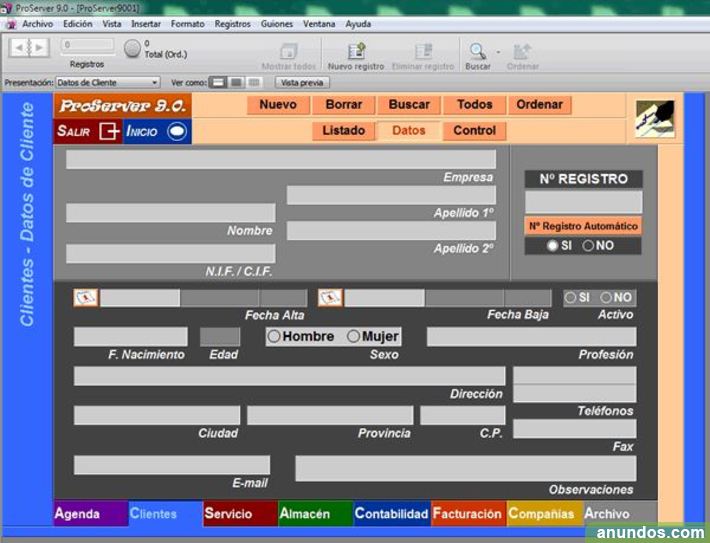Click the Total (Ord.) round indicator
The width and height of the screenshot is (710, 543).
(132, 48)
